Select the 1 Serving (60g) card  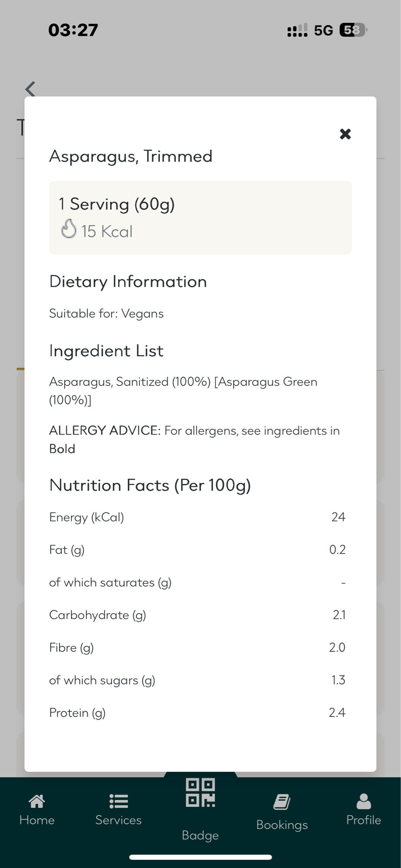200,217
